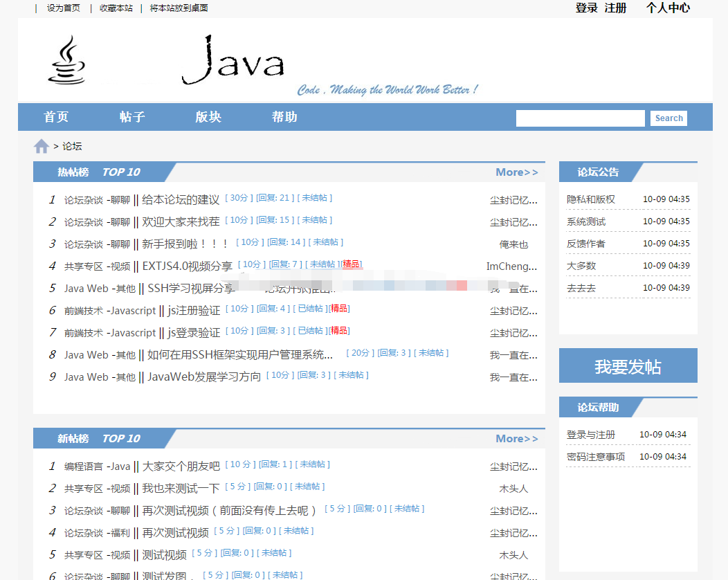Click the Search button
Image resolution: width=728 pixels, height=580 pixels.
pos(668,118)
